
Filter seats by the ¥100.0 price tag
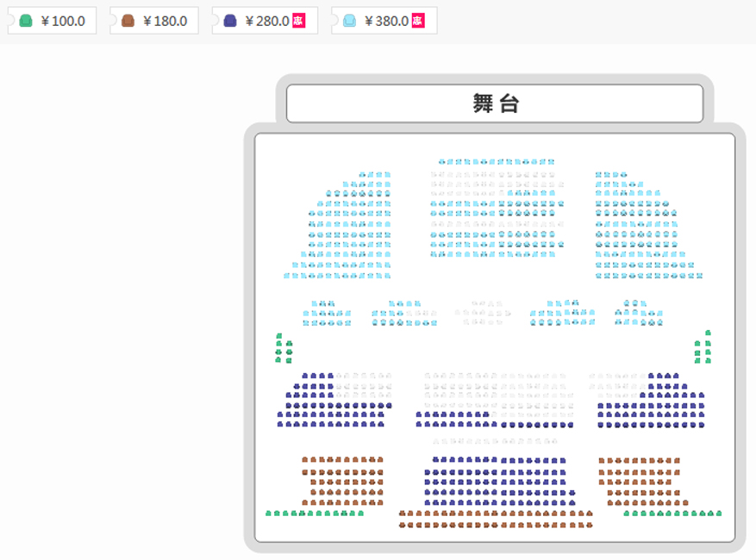click(52, 21)
